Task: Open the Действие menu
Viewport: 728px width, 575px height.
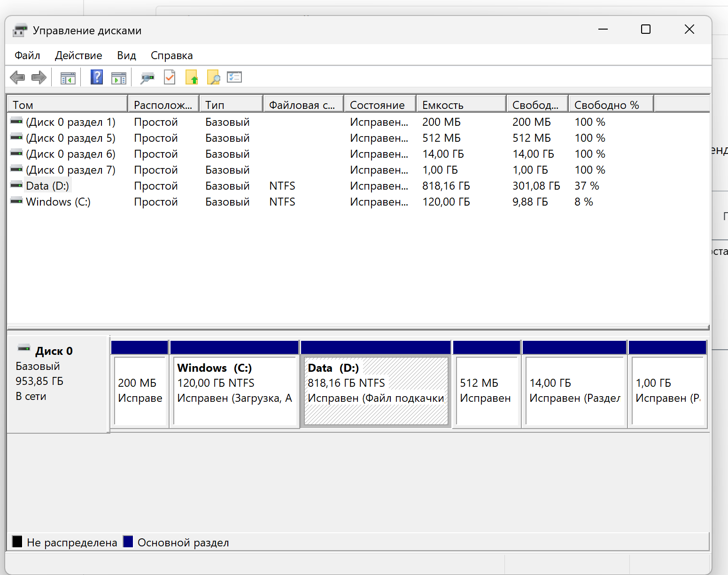Action: [78, 55]
